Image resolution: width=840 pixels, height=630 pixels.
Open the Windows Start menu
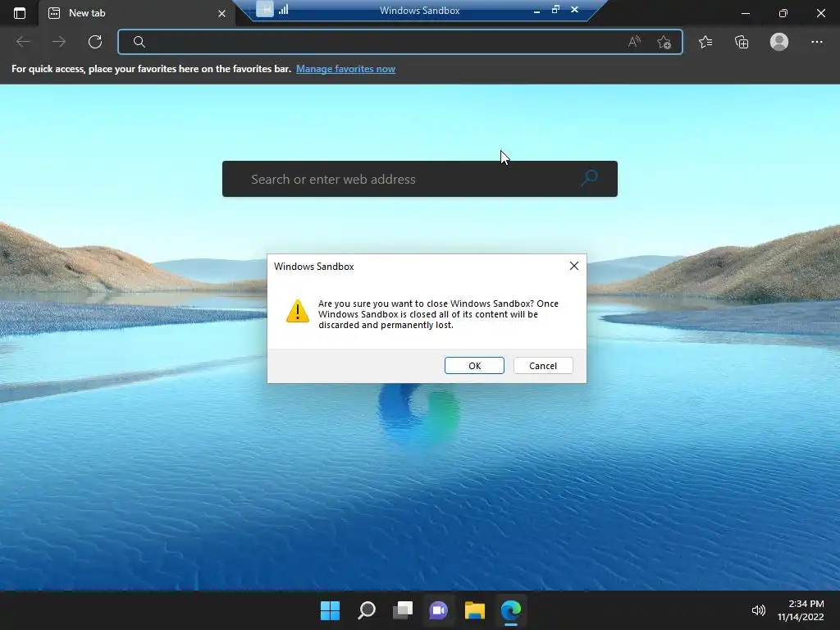330,610
